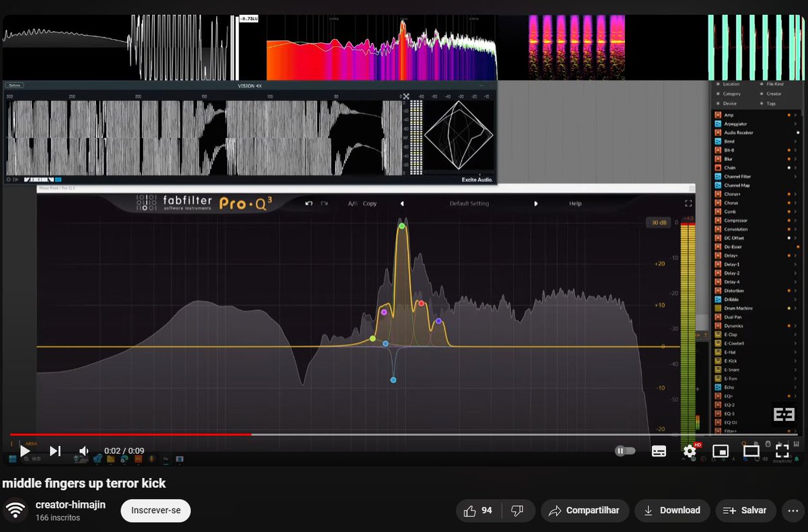Click the Compartilhar share button
The width and height of the screenshot is (808, 532).
[584, 510]
